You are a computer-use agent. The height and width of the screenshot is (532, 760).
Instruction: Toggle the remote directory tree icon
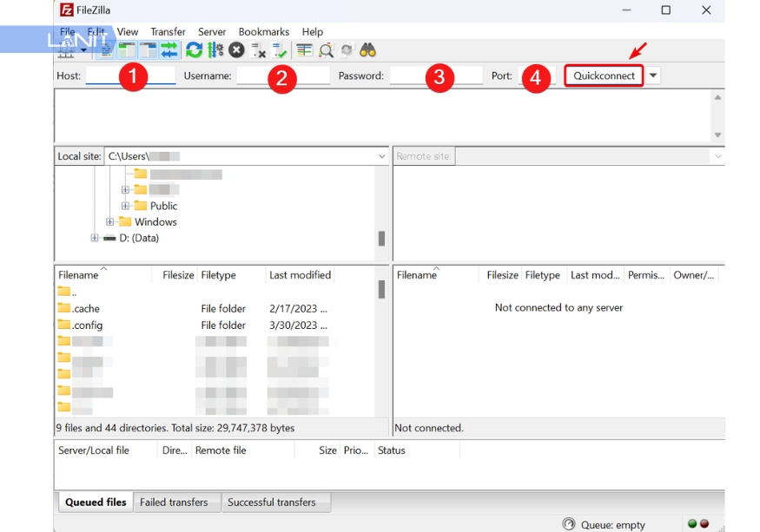point(148,50)
